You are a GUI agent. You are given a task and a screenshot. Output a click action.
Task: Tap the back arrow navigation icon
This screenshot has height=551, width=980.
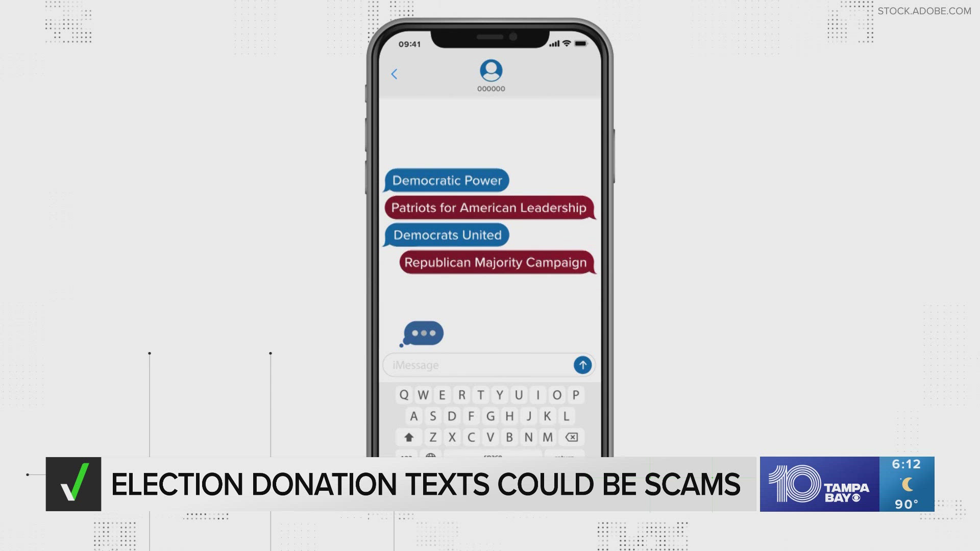(395, 73)
